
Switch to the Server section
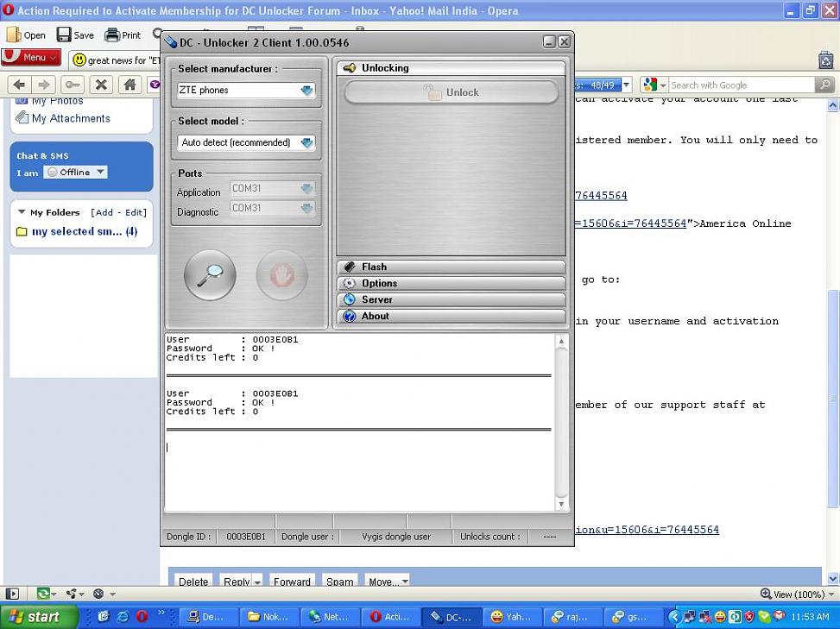[x=451, y=300]
